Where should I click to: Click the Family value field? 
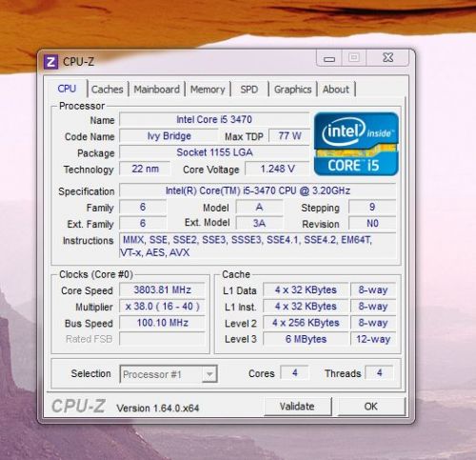[143, 207]
